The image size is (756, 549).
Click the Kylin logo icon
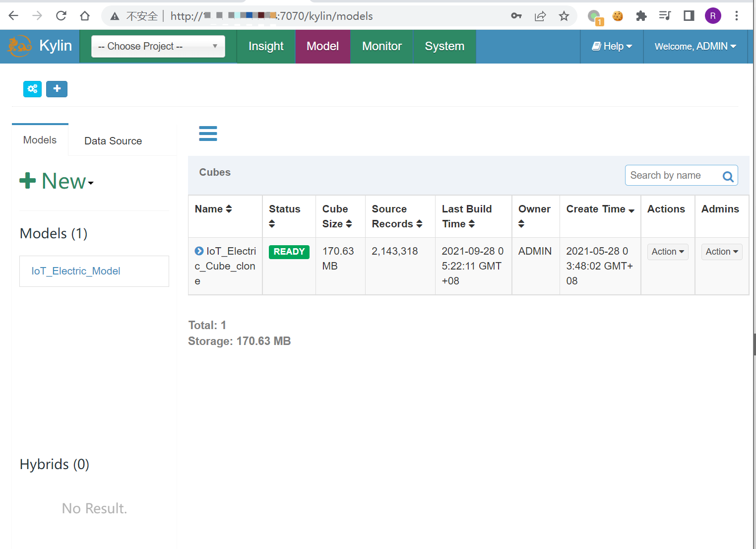point(19,46)
